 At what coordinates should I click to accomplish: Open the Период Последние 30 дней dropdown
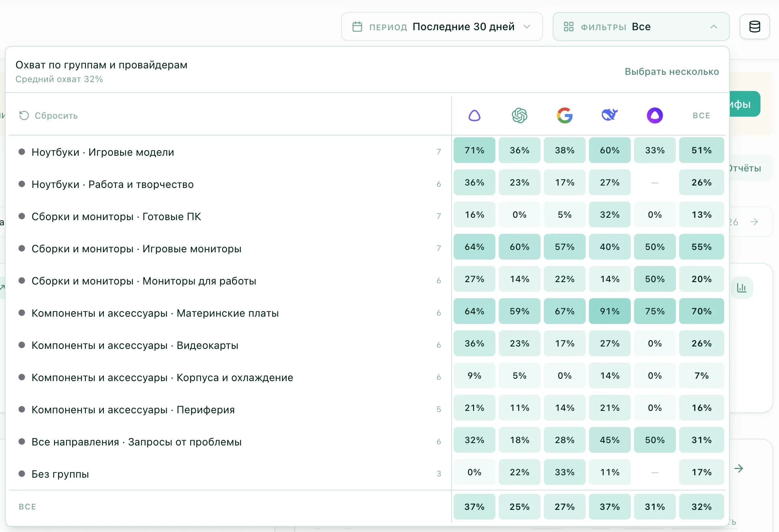point(442,27)
